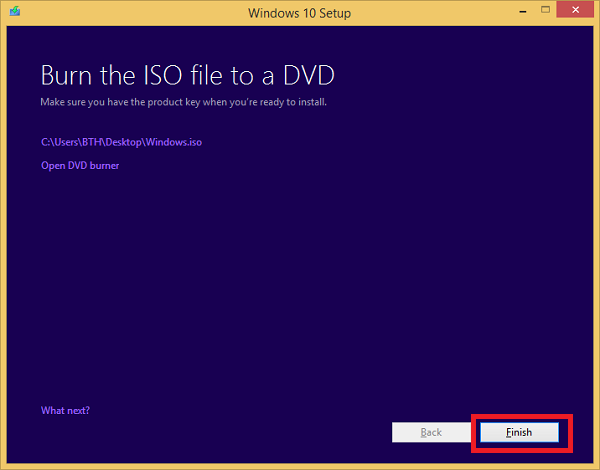The width and height of the screenshot is (600, 470).
Task: Open the 'What next?' help link
Action: click(65, 411)
